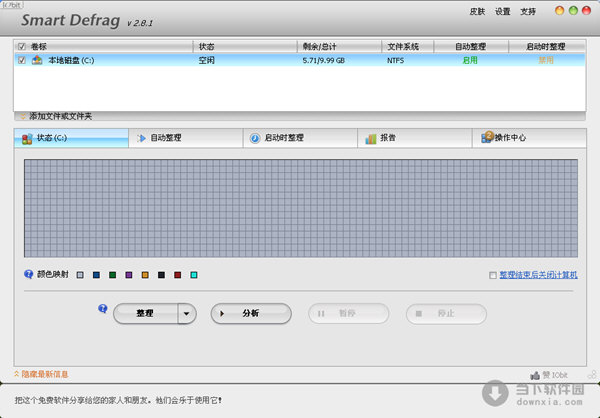The width and height of the screenshot is (600, 418).
Task: Click the 剩余/总计 column header
Action: click(339, 47)
